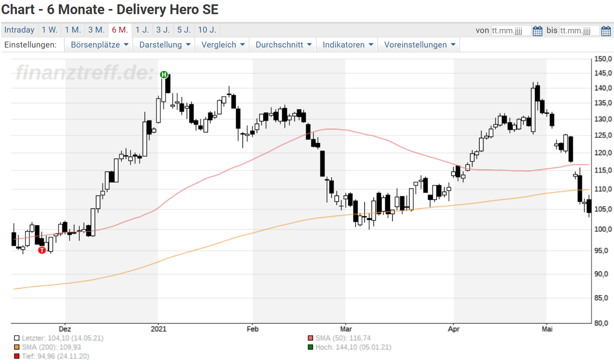614x364 pixels.
Task: Click the red Tief legend swatch
Action: [17, 356]
